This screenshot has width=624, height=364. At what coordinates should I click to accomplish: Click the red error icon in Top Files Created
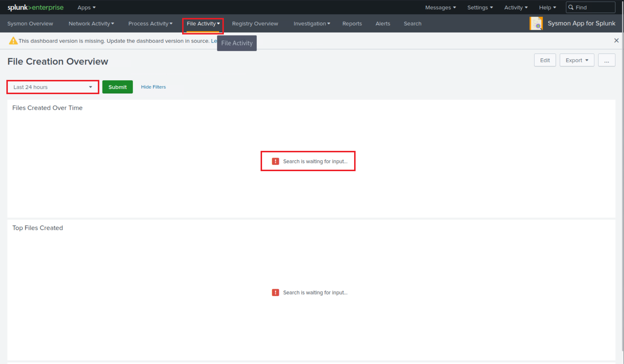click(x=275, y=292)
